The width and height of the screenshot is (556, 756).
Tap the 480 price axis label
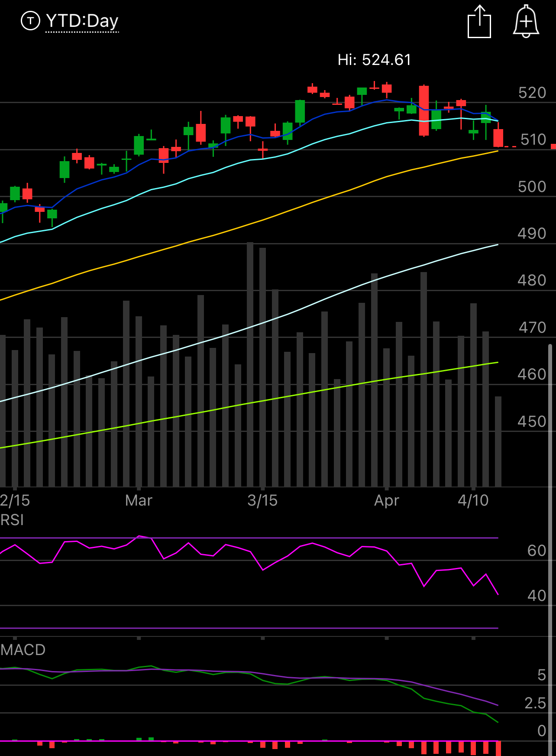pos(532,280)
